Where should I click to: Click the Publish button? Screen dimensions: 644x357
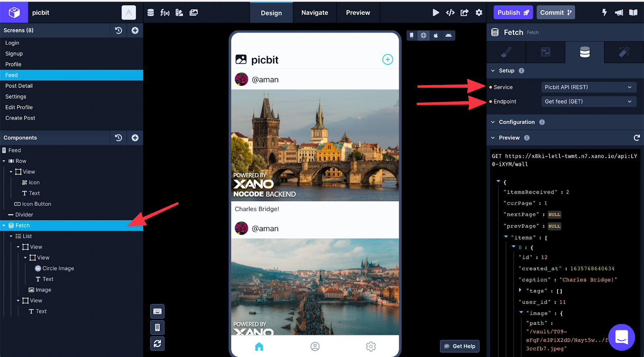coord(513,12)
